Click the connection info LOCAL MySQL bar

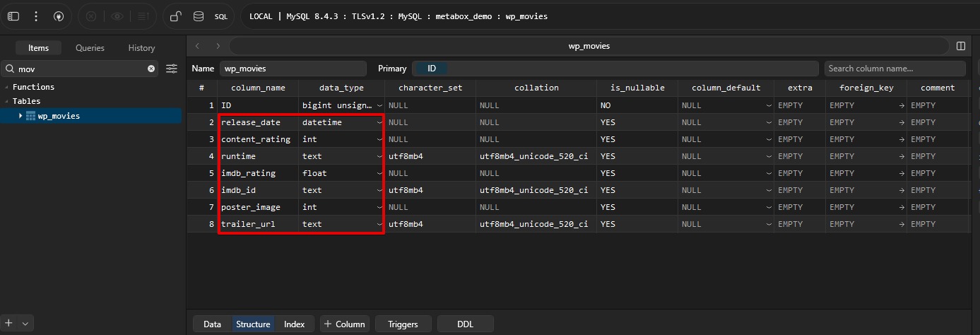(x=610, y=16)
